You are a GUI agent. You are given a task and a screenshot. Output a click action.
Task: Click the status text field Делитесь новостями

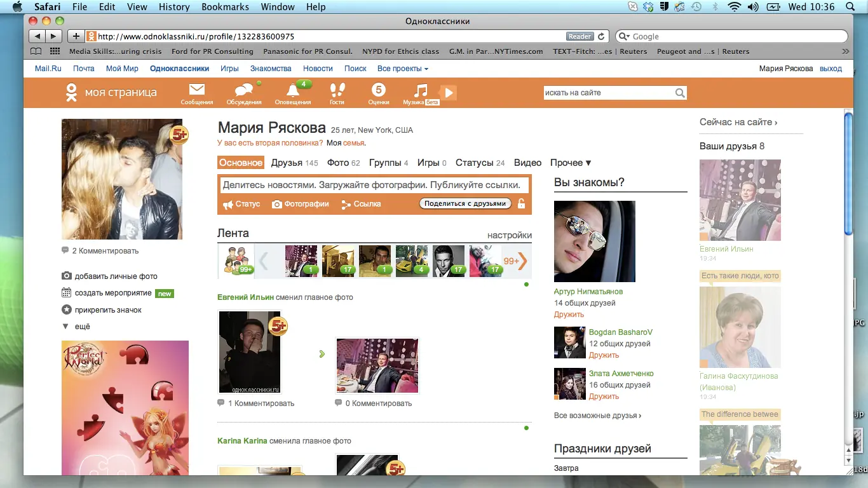(374, 186)
